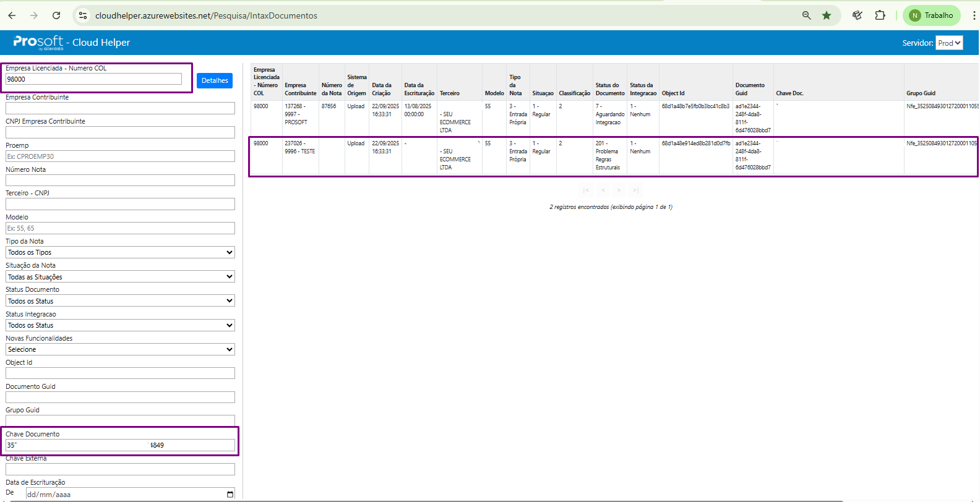Open the Servidor dropdown set to Prod

pyautogui.click(x=948, y=43)
